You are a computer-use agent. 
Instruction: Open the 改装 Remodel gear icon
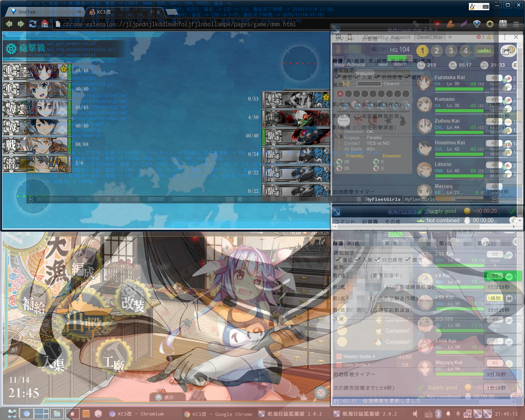pos(133,304)
